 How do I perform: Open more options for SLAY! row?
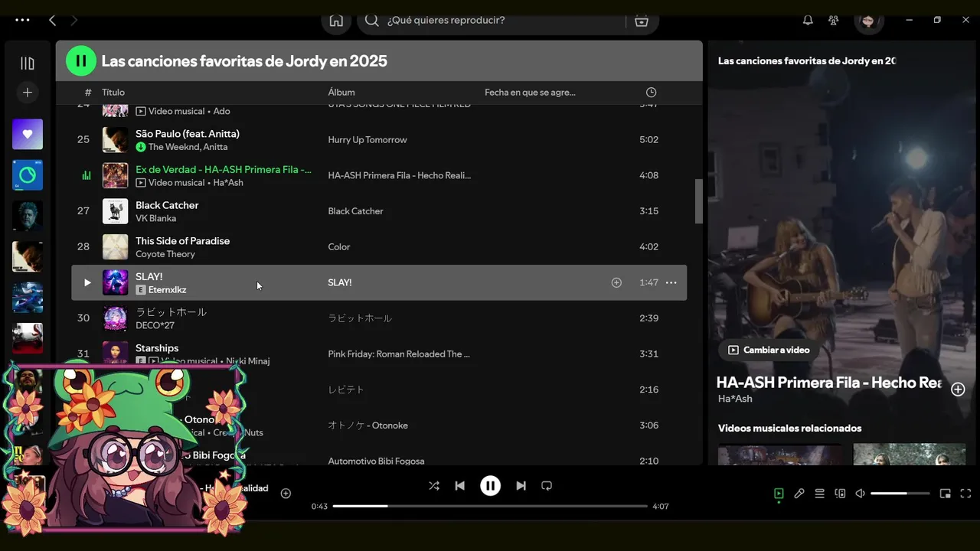(671, 282)
